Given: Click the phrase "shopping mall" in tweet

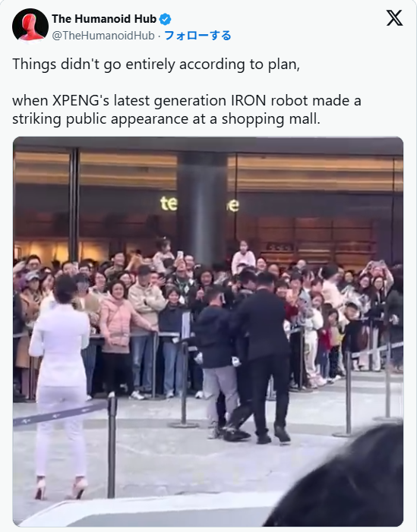Looking at the screenshot, I should [270, 119].
